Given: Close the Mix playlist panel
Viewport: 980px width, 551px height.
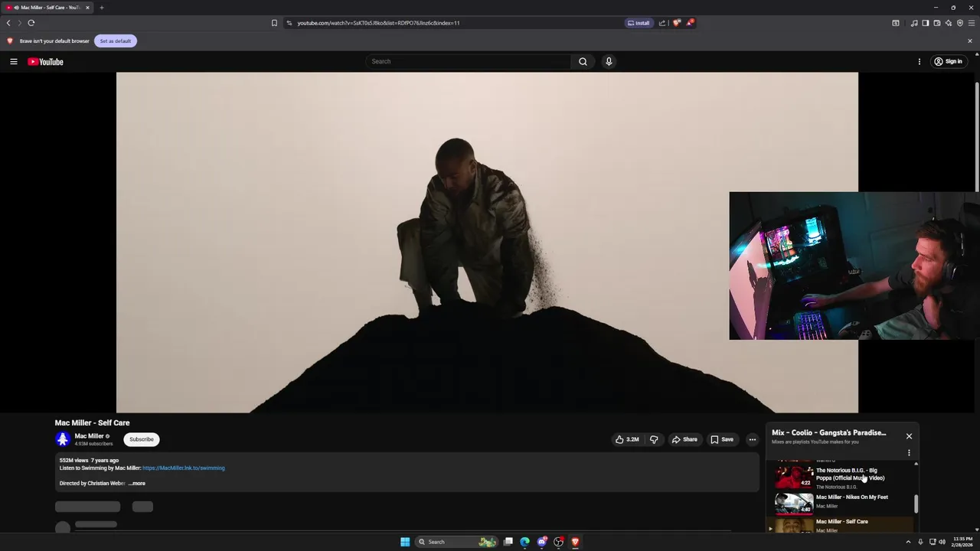Looking at the screenshot, I should coord(909,436).
